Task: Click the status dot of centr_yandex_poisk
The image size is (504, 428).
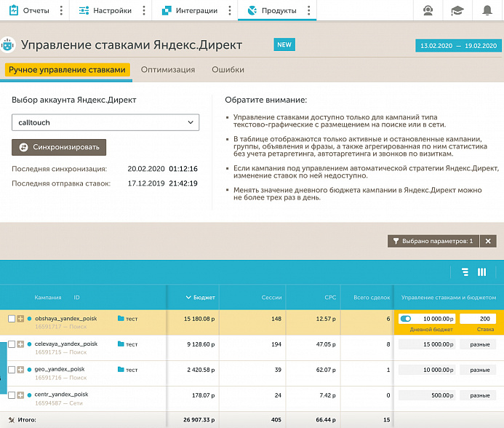Action: (x=29, y=395)
